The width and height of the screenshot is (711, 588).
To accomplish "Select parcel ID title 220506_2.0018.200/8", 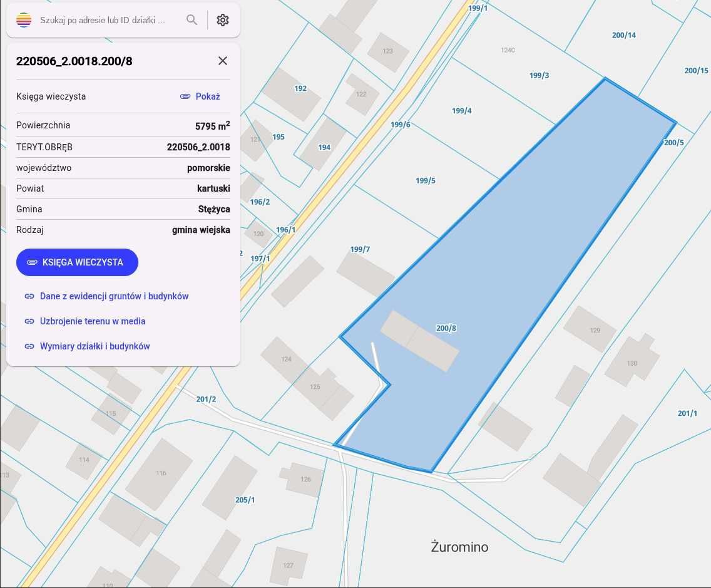I will pos(74,61).
